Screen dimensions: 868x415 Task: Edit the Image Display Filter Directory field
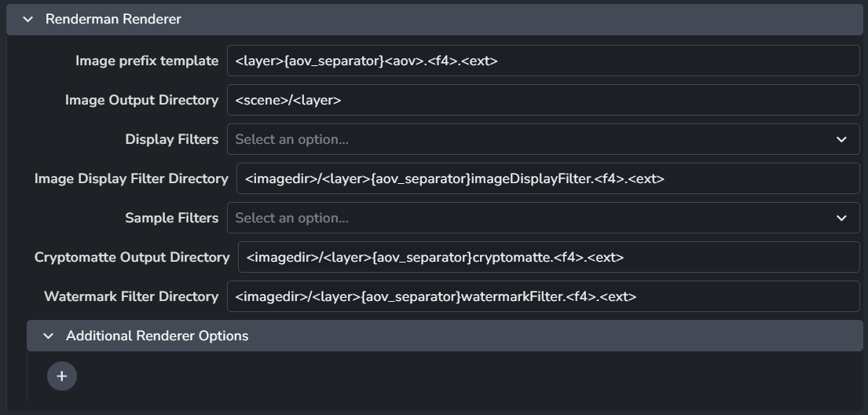[x=548, y=178]
